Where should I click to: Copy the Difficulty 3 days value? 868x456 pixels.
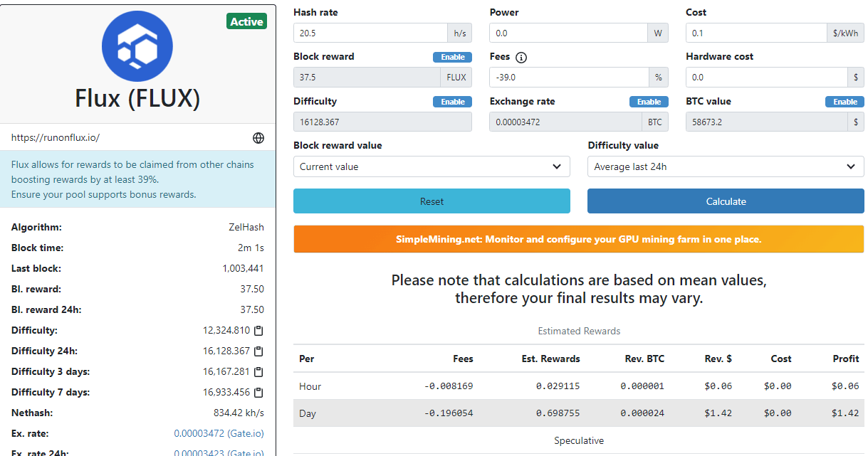[x=259, y=372]
